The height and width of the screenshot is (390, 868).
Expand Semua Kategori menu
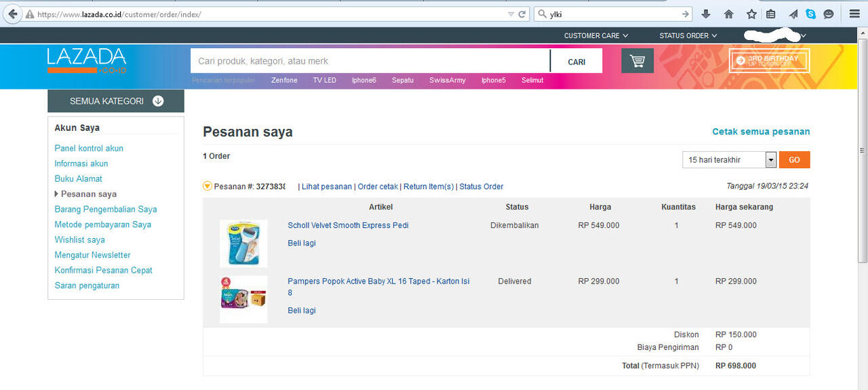point(116,101)
